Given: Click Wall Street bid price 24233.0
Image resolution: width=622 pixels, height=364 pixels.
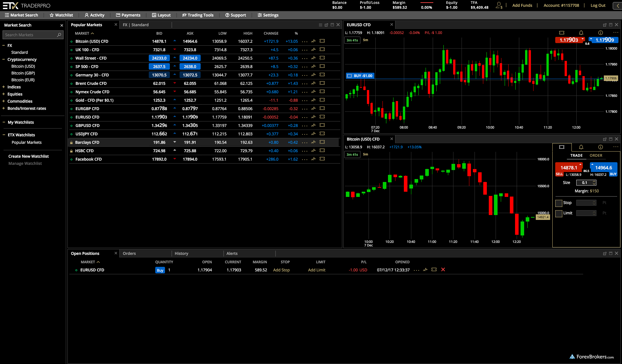Looking at the screenshot, I should coord(159,58).
